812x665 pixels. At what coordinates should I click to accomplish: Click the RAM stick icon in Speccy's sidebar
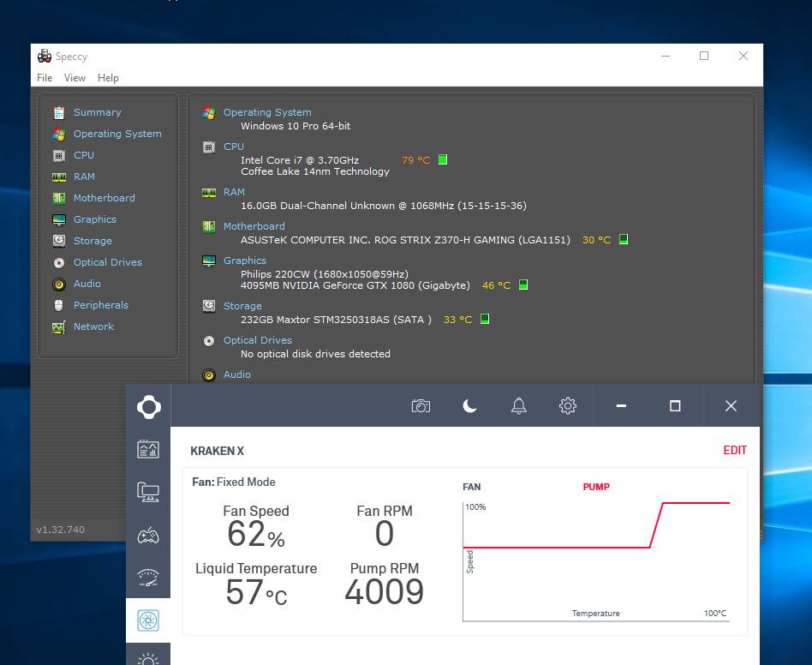pyautogui.click(x=59, y=177)
